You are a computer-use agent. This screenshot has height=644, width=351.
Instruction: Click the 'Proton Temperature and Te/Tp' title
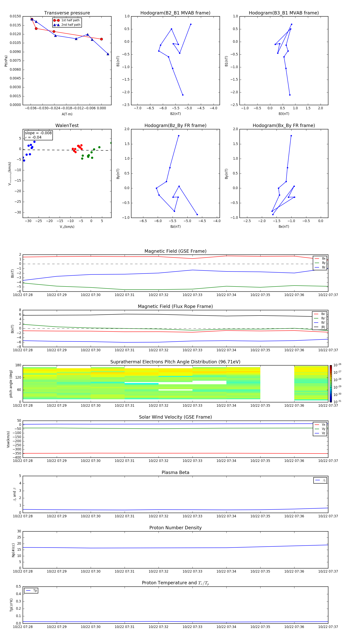coord(175,583)
